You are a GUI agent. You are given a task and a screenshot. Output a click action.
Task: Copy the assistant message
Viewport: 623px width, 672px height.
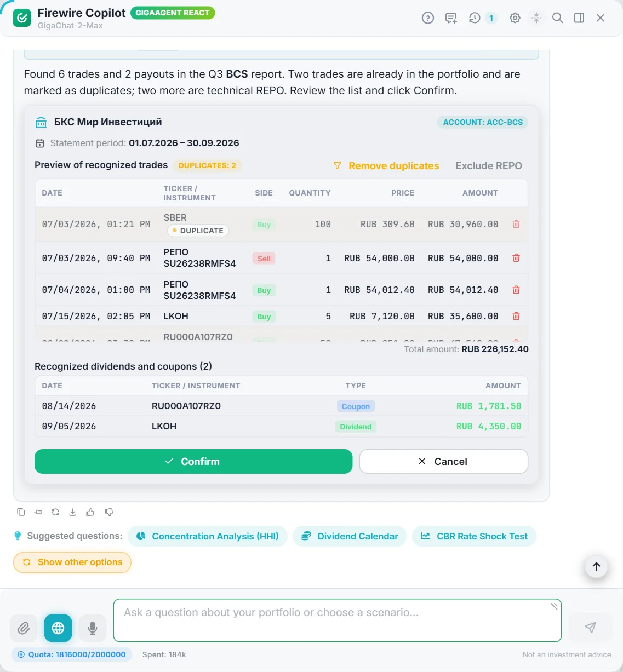(21, 512)
